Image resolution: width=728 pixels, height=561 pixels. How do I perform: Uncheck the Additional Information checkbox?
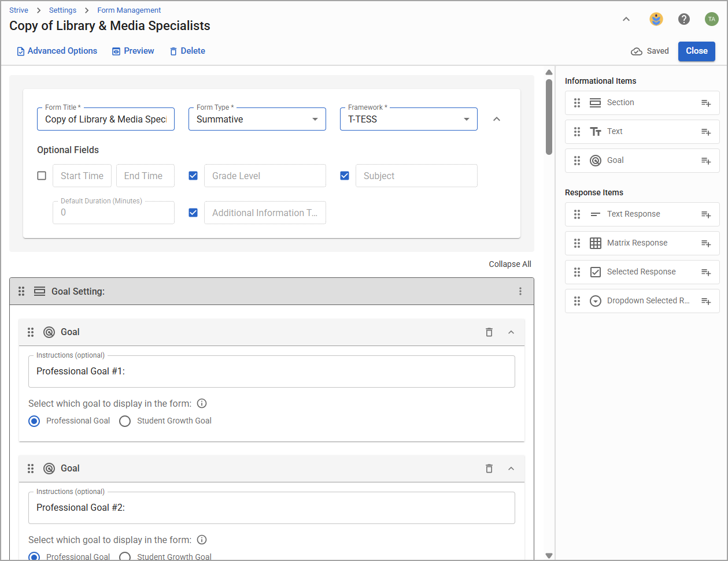click(193, 213)
